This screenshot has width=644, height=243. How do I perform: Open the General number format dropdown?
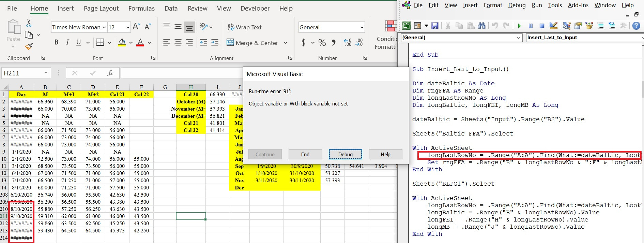pos(362,27)
